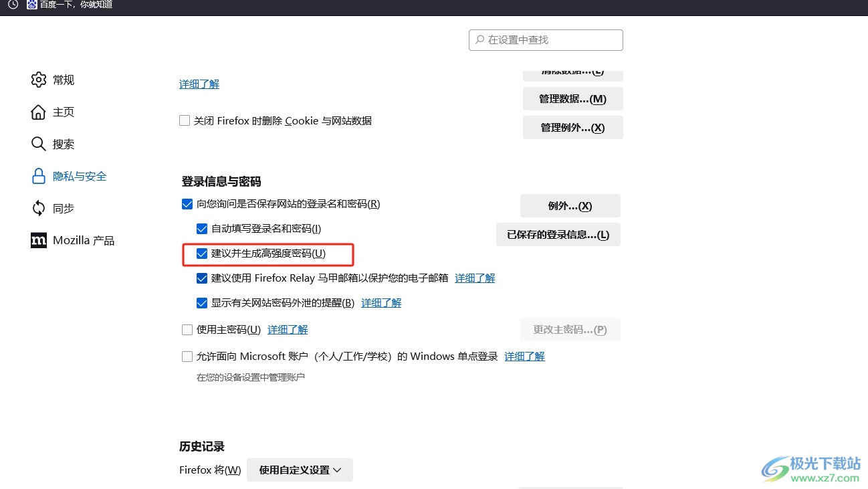Click 例外...(X) button for saved logins
Screen dimensions: 868x489
coord(570,205)
